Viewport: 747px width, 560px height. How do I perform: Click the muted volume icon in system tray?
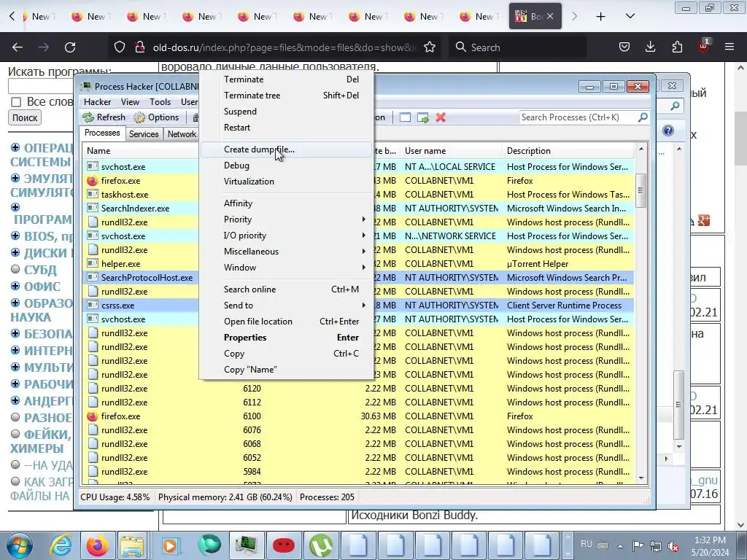click(673, 546)
